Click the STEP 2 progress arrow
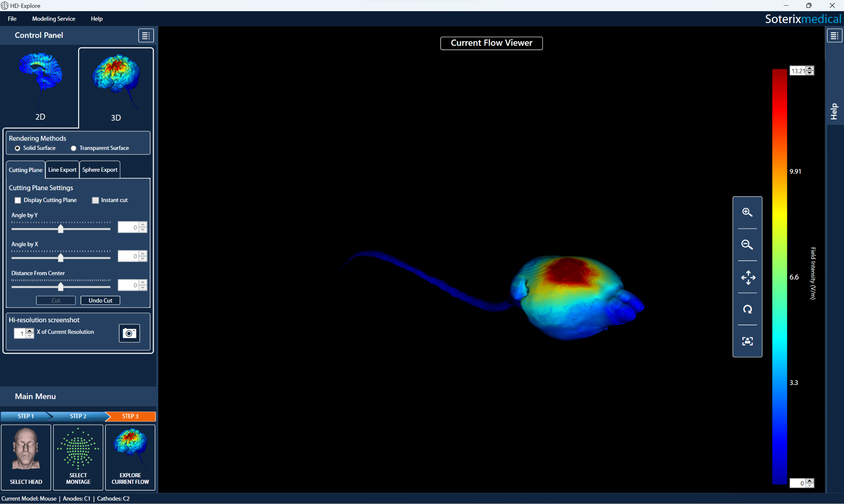This screenshot has width=844, height=504. click(x=78, y=416)
